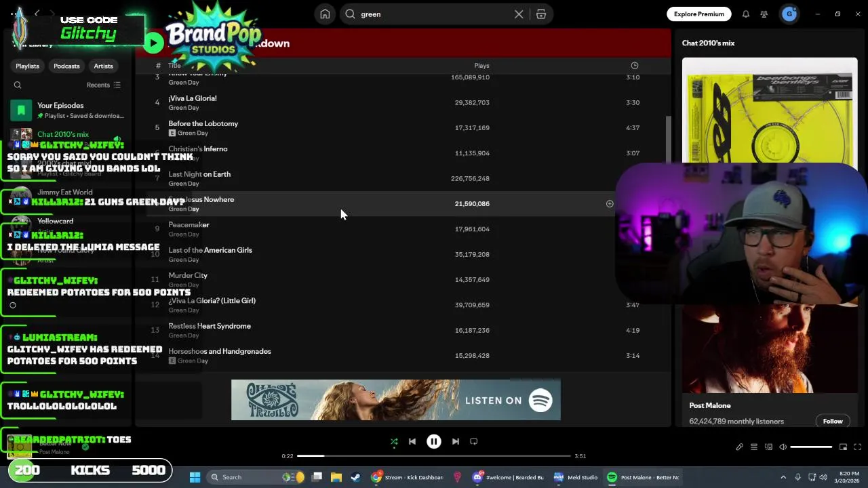Open the Recents sort dropdown
Viewport: 868px width, 488px height.
pyautogui.click(x=103, y=85)
